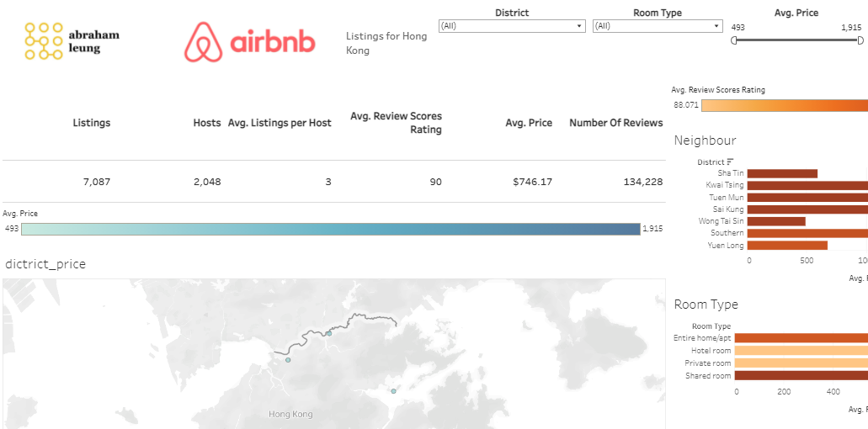Open the Room Type filter dropdown

658,26
